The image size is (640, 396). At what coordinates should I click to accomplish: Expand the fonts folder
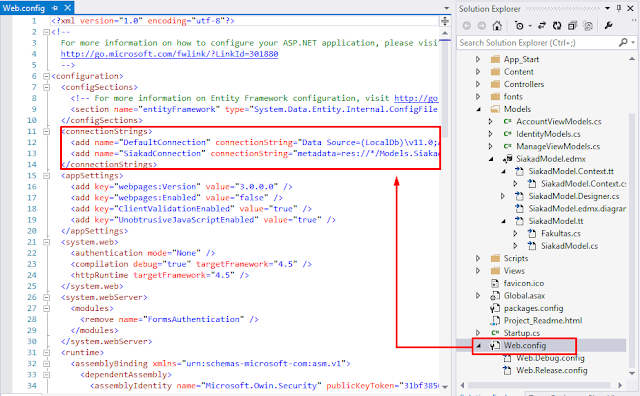[478, 96]
